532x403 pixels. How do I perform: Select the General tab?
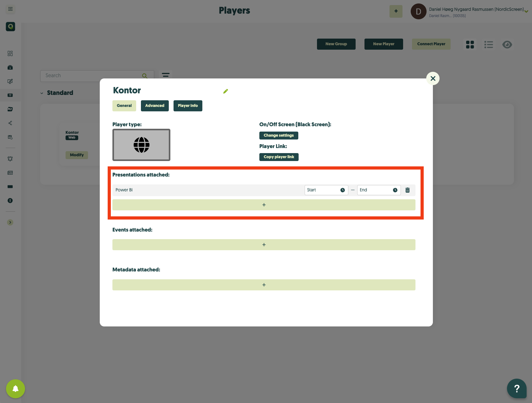pos(124,106)
